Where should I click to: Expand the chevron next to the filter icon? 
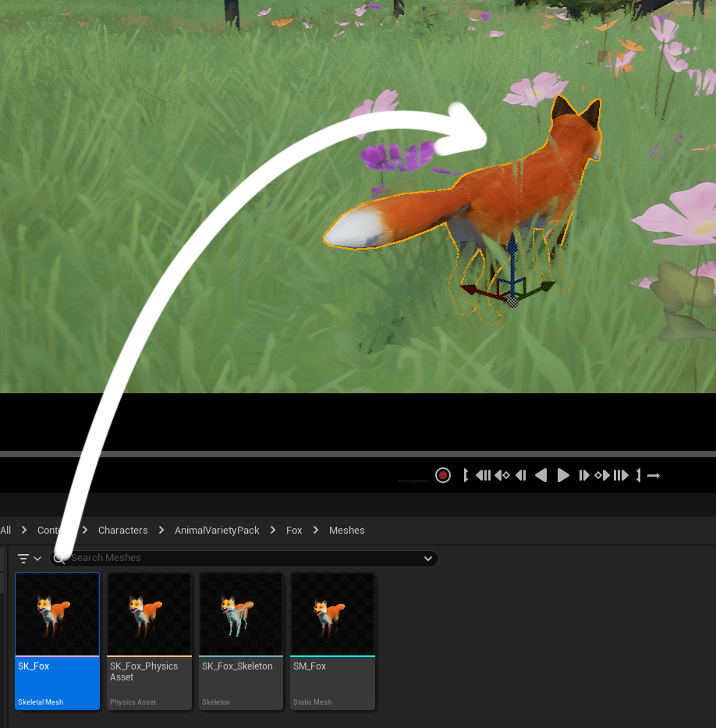pyautogui.click(x=37, y=558)
